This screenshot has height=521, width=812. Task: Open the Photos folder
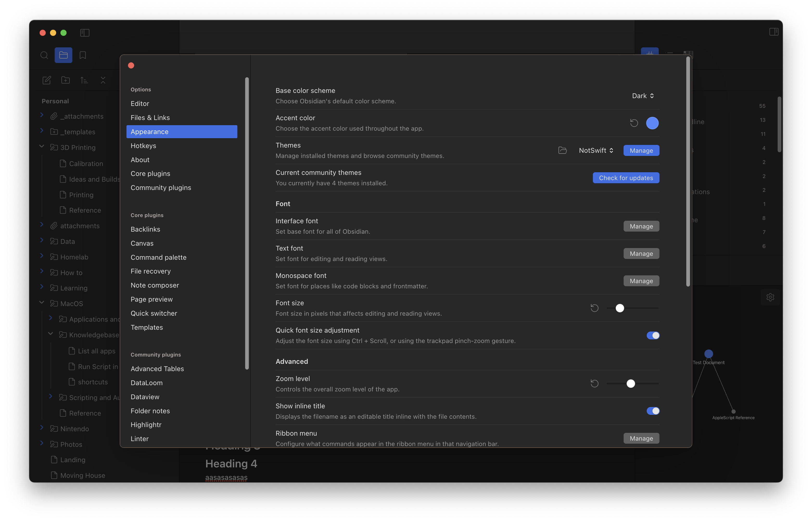pyautogui.click(x=71, y=444)
